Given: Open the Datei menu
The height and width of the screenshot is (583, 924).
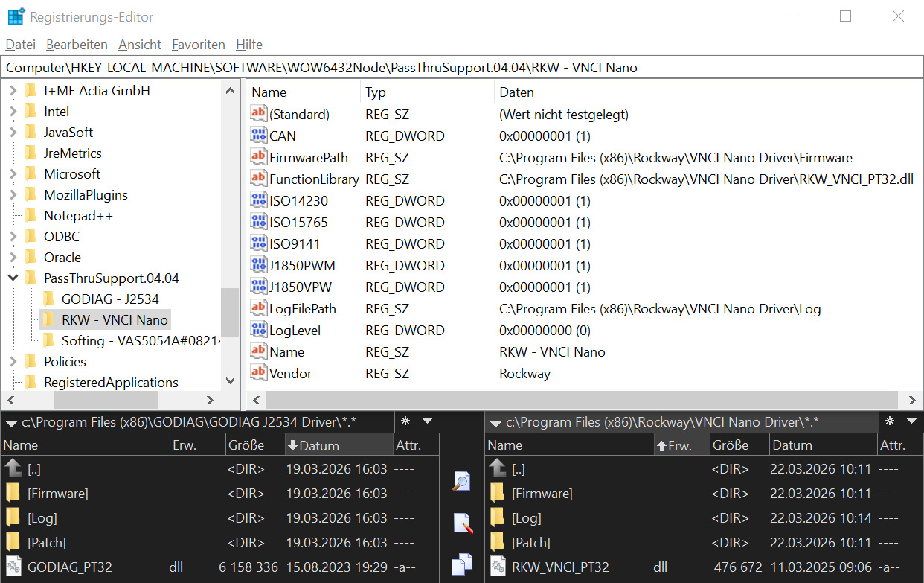Looking at the screenshot, I should coord(21,45).
